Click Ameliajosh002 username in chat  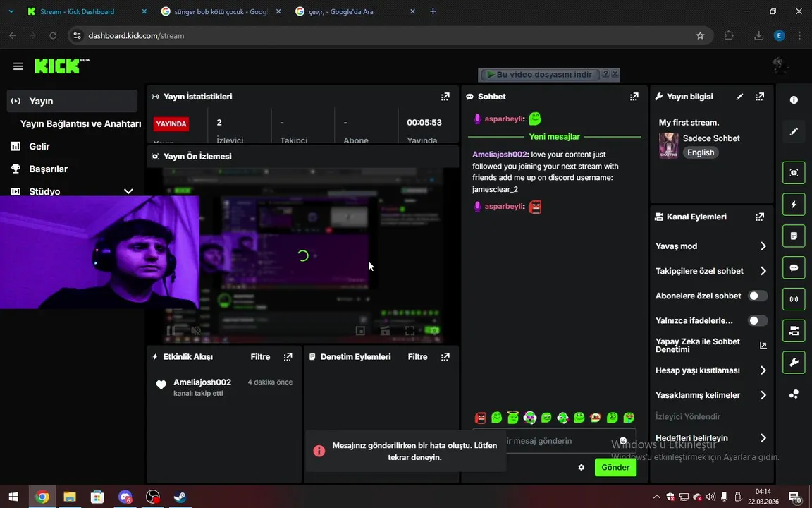tap(499, 155)
